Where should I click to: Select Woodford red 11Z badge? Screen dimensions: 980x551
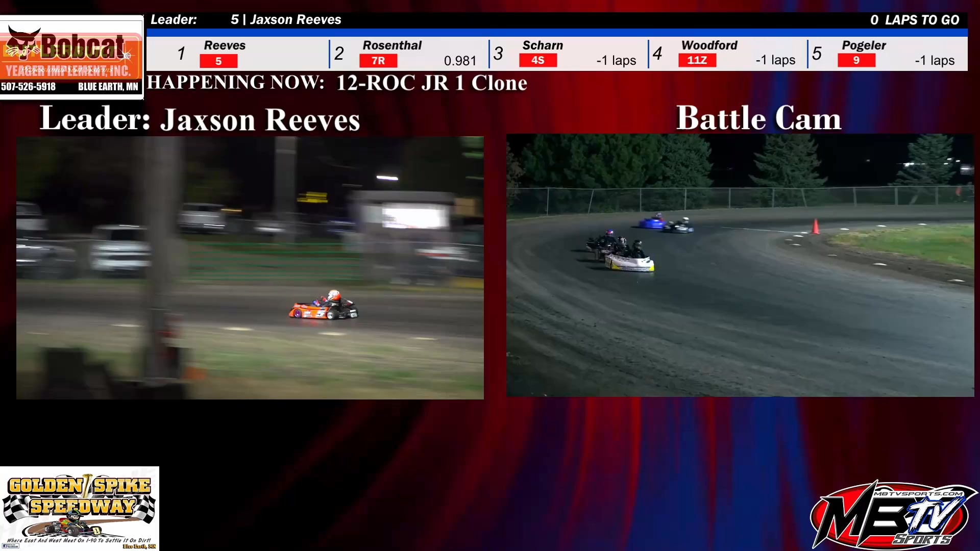coord(697,60)
